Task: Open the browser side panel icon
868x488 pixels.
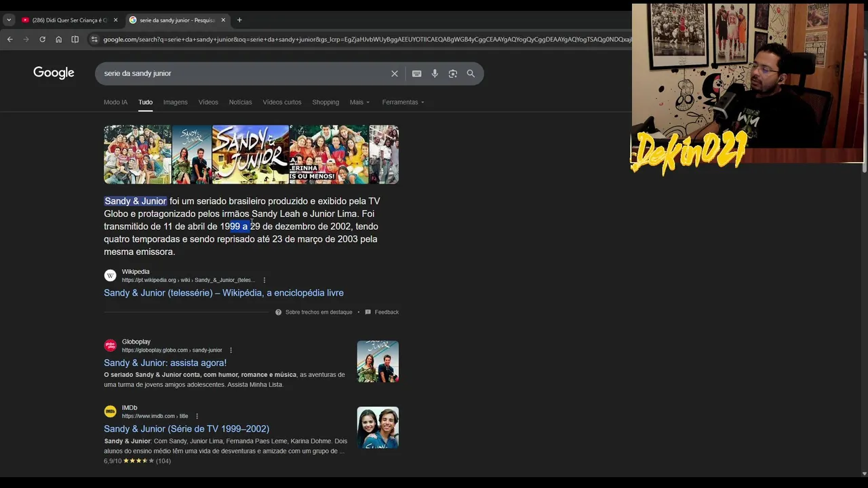Action: 75,39
